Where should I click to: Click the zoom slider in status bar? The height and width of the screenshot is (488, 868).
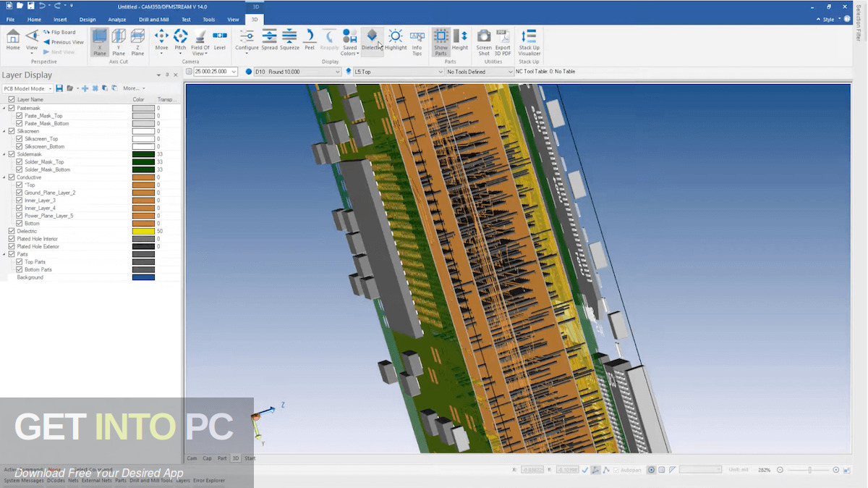[809, 470]
